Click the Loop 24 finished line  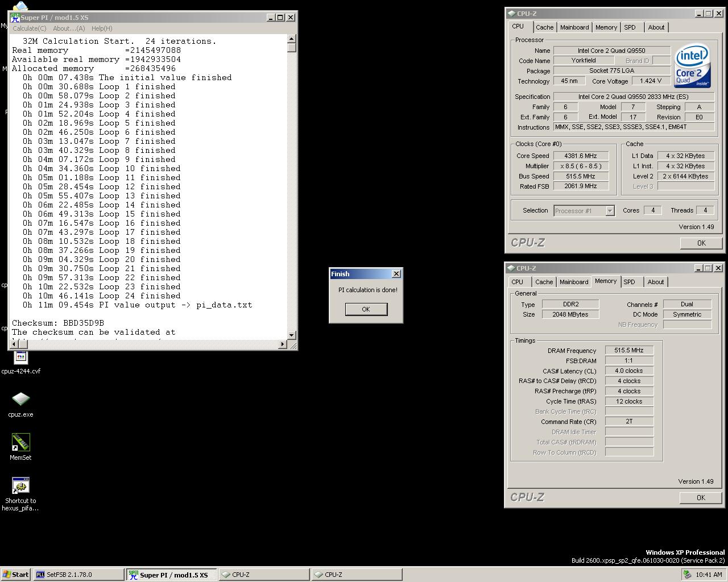coord(101,296)
